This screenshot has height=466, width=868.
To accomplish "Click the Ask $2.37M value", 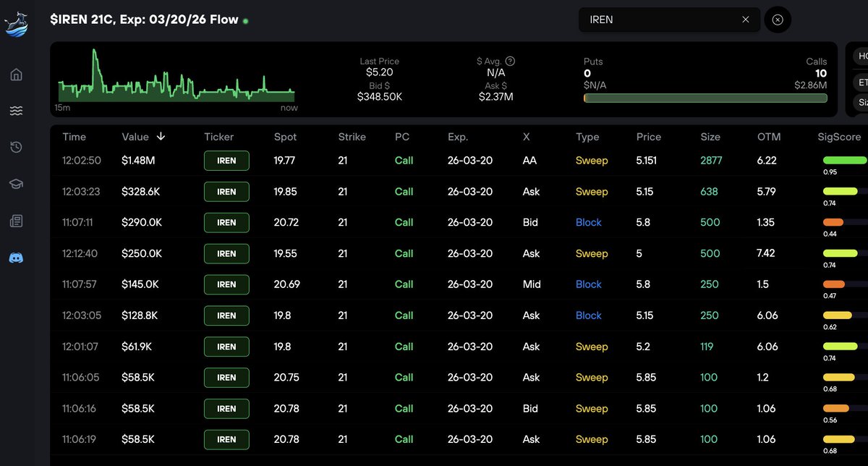I will click(495, 96).
